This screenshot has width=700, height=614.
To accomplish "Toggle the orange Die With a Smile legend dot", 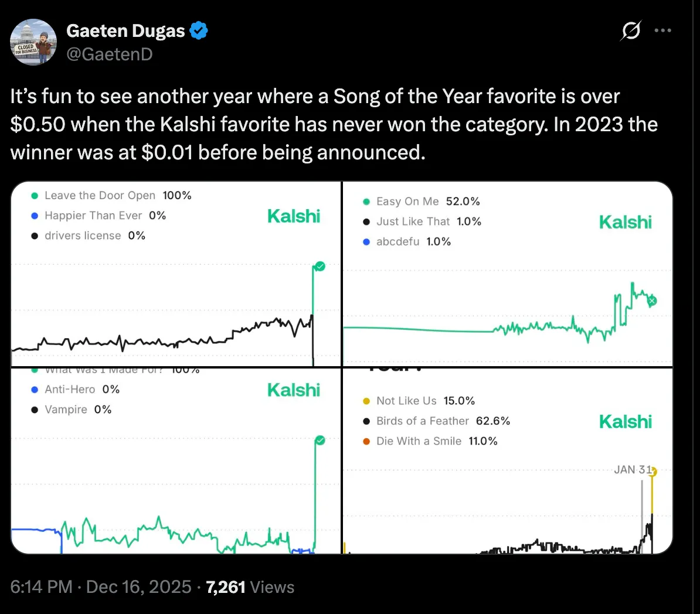I will tap(366, 441).
